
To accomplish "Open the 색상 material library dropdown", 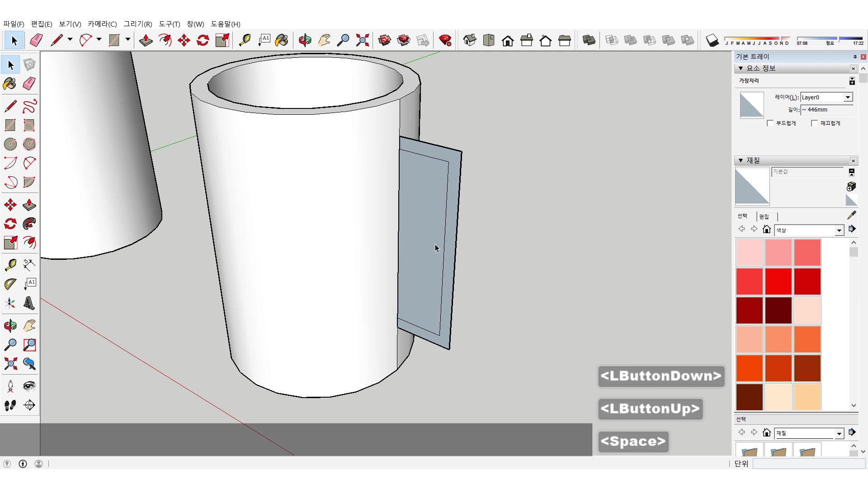I will click(839, 230).
